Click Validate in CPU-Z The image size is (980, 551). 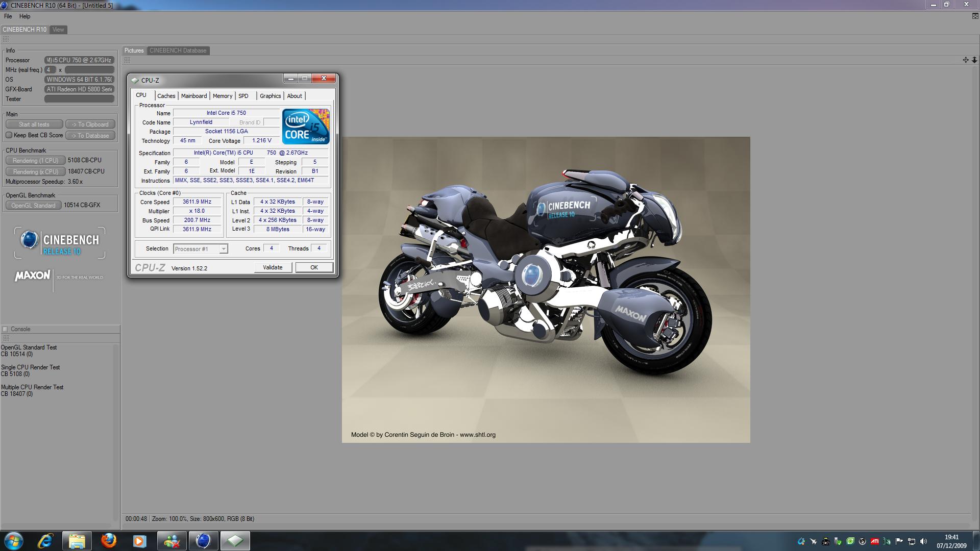pyautogui.click(x=273, y=267)
